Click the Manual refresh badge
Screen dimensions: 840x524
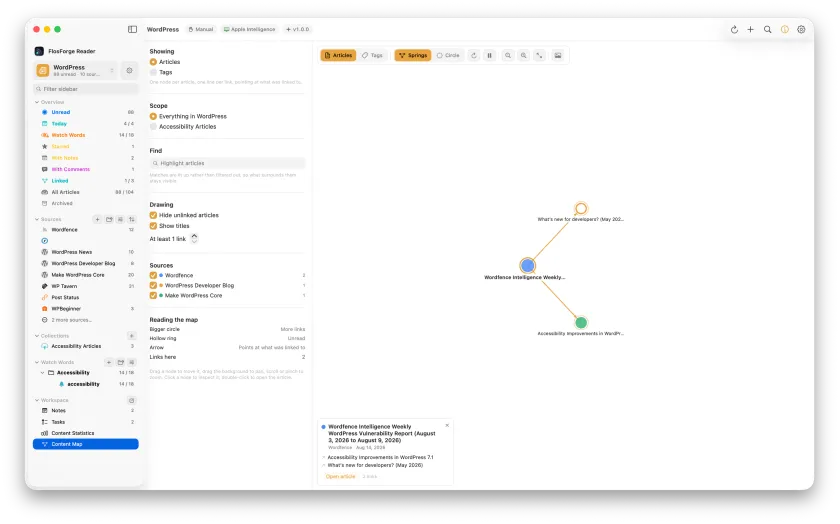pyautogui.click(x=201, y=29)
